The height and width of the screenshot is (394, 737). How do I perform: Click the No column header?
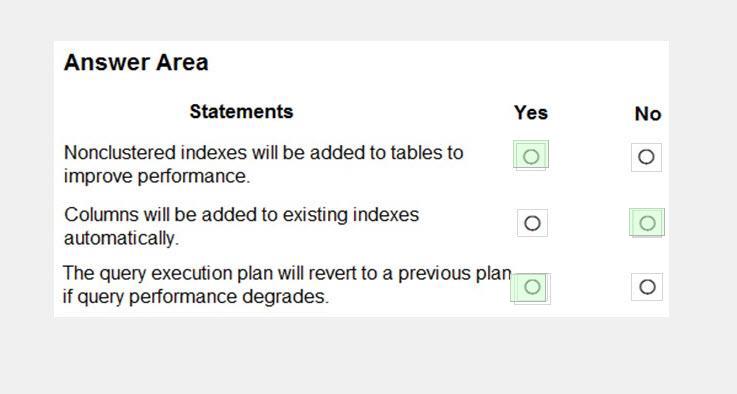click(x=648, y=114)
